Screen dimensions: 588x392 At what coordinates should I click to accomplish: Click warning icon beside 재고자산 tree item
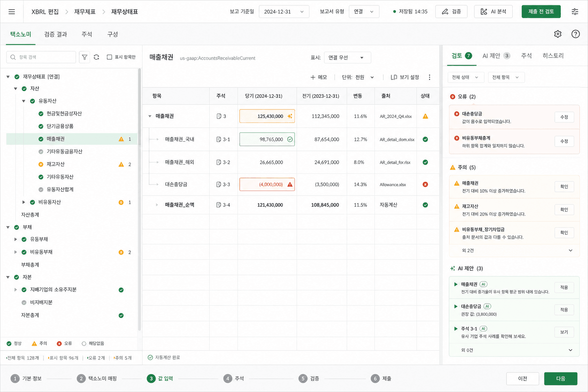coord(121,164)
